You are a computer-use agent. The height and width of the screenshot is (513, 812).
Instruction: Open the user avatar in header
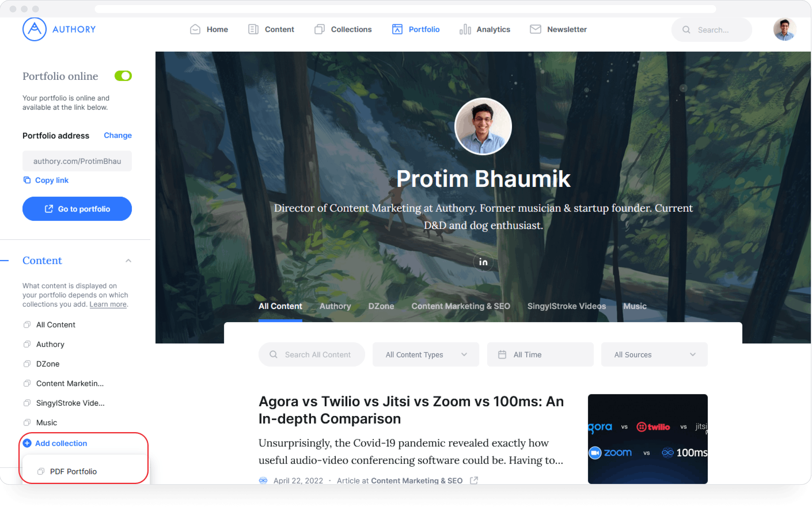pos(785,29)
